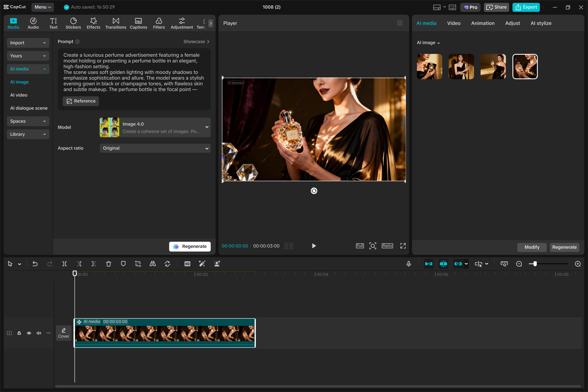This screenshot has height=392, width=588.
Task: Delete the selected clip with the trash icon
Action: pos(108,264)
